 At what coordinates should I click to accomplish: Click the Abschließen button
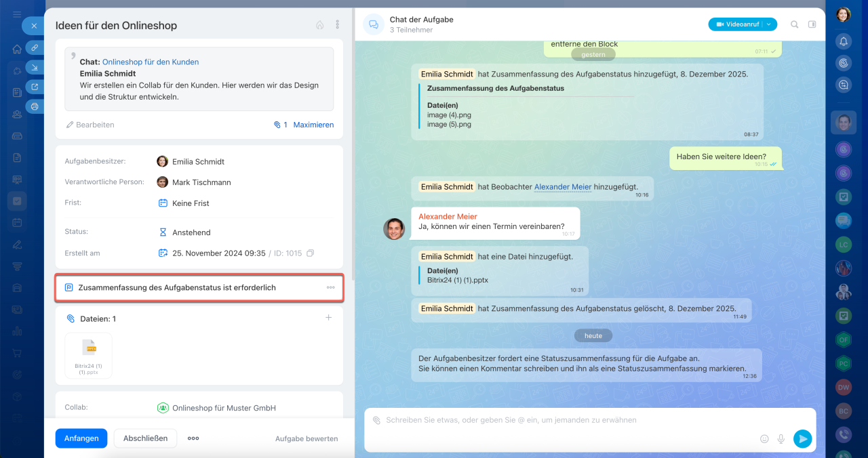pyautogui.click(x=145, y=438)
